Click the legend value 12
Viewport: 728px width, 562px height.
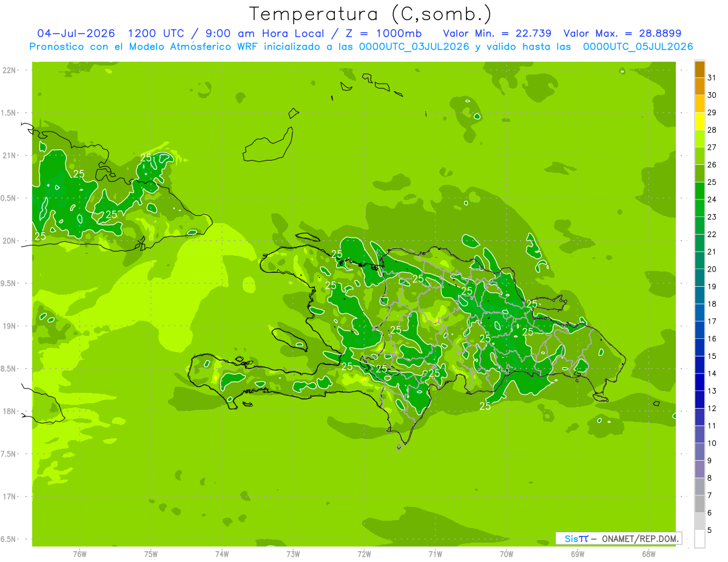click(x=712, y=409)
